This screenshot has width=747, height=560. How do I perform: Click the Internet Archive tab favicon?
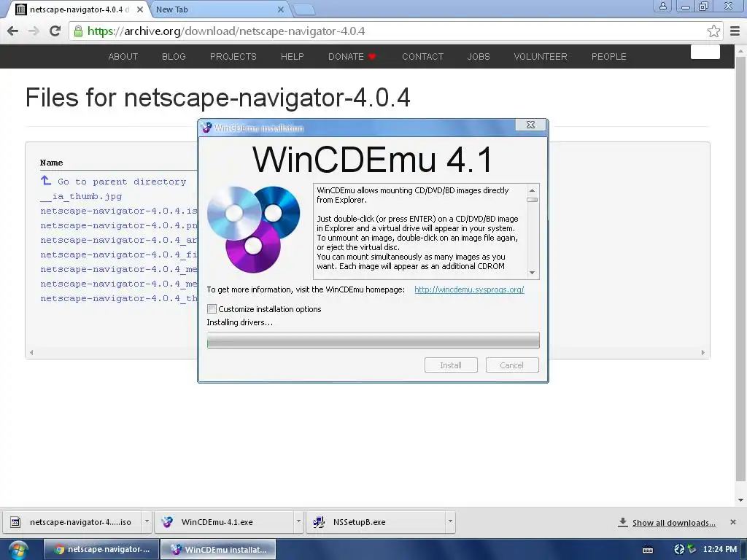20,9
